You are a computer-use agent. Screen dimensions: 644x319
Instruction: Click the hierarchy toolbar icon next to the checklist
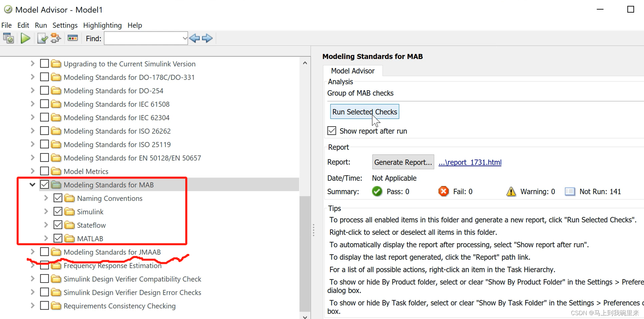click(56, 38)
